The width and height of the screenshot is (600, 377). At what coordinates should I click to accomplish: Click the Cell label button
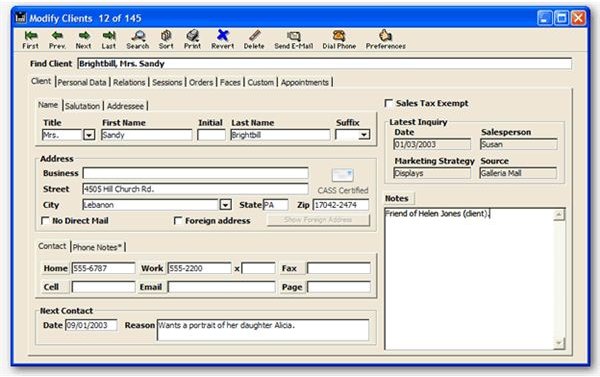[55, 287]
